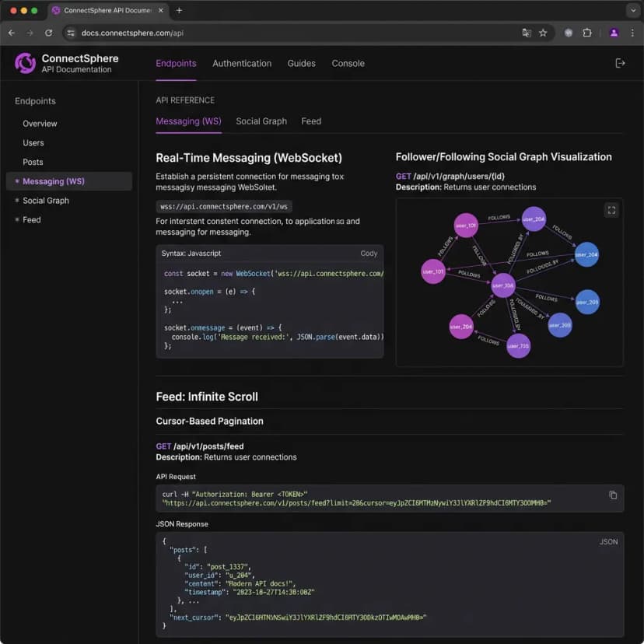644x644 pixels.
Task: Click the browser forward arrow
Action: [x=30, y=33]
